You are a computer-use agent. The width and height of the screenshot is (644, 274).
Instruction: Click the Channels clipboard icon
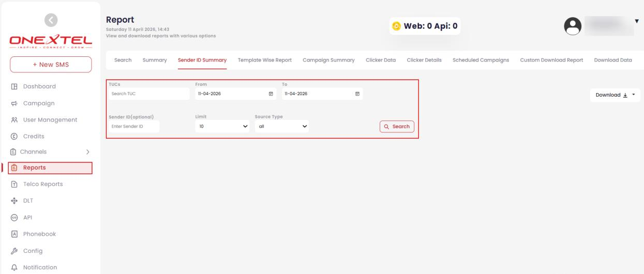14,152
